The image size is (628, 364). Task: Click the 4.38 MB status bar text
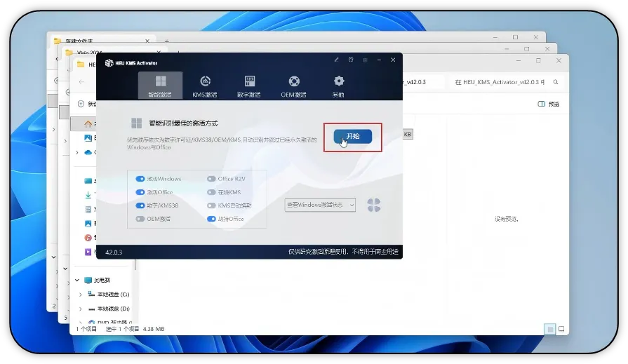point(154,329)
